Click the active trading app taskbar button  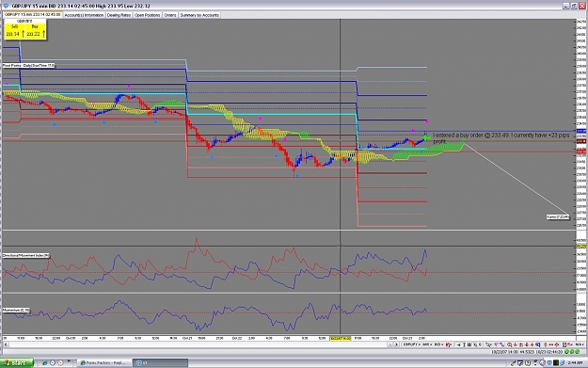coord(161,362)
